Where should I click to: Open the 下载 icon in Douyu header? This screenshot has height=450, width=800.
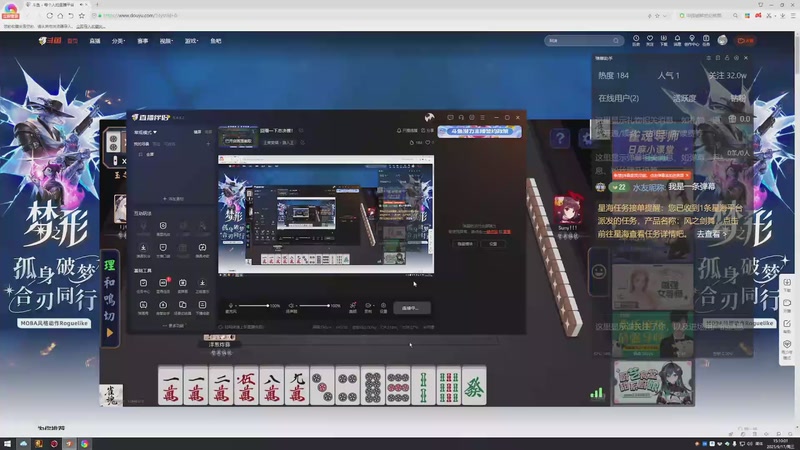pyautogui.click(x=663, y=40)
